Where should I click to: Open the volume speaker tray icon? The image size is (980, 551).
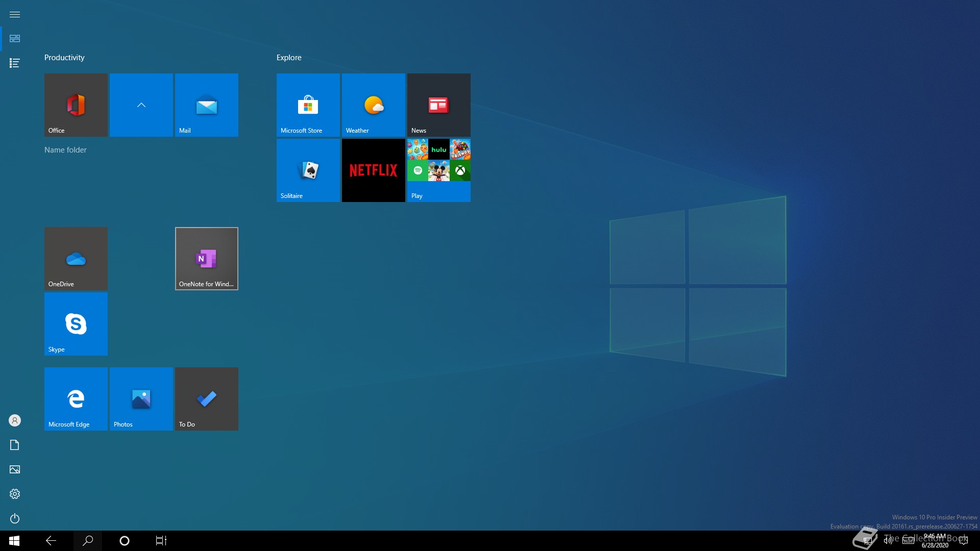888,541
